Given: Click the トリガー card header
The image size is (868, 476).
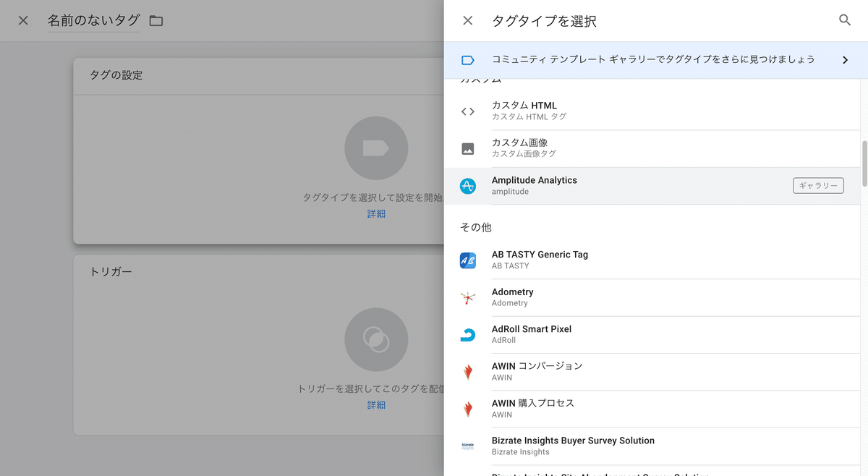Looking at the screenshot, I should [259, 272].
